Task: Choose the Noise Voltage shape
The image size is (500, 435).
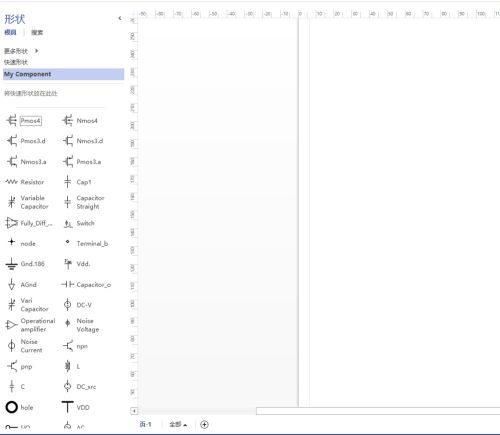Action: [81, 325]
